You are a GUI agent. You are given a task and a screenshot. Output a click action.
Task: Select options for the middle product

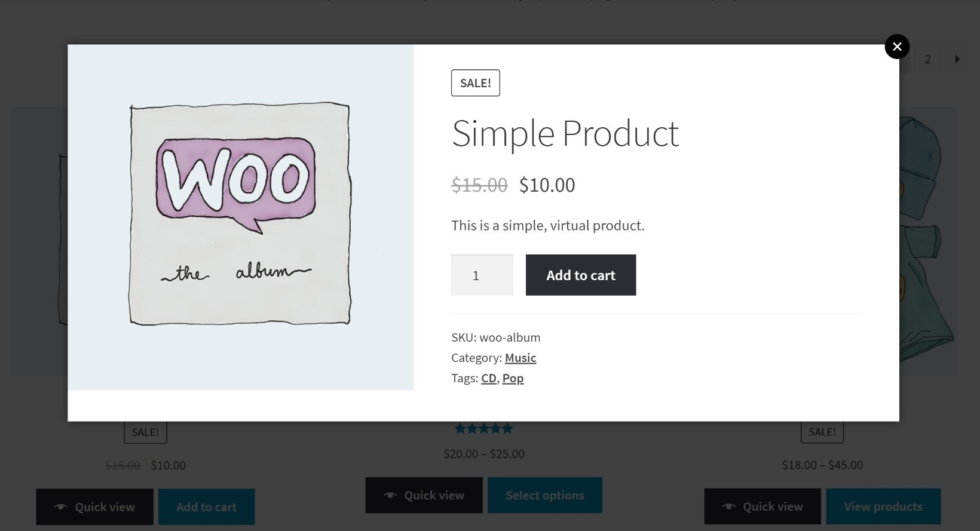point(544,495)
